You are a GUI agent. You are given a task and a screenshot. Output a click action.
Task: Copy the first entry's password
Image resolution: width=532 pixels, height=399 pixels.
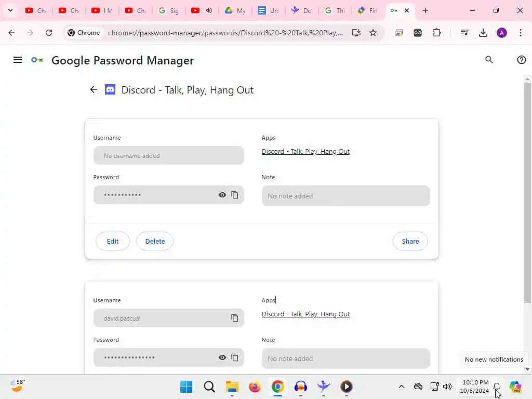click(x=235, y=195)
